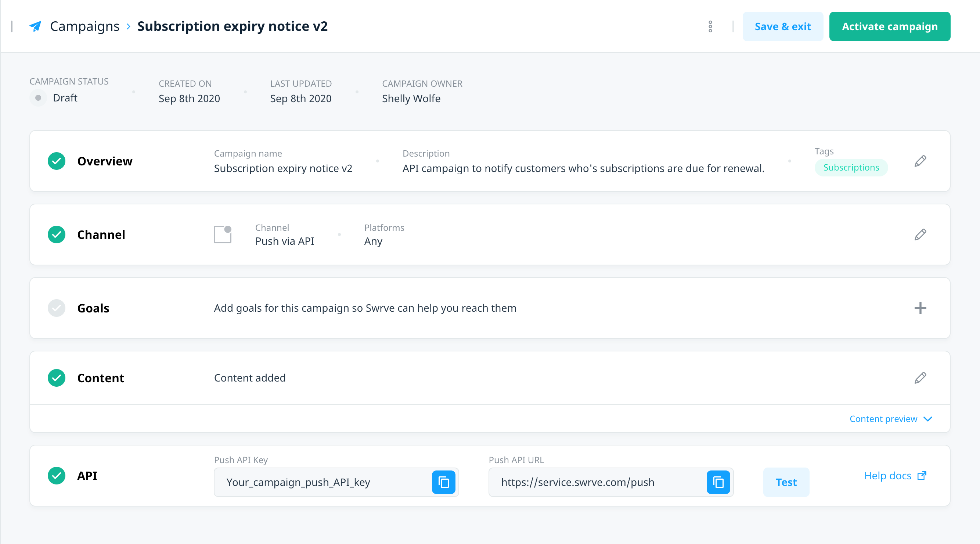Screen dimensions: 980x544
Task: Click the API green checkmark icon
Action: 56,476
